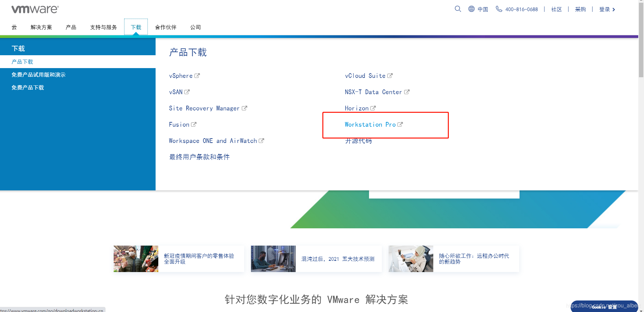The image size is (644, 312).
Task: Open the 开源代码 link
Action: click(359, 141)
